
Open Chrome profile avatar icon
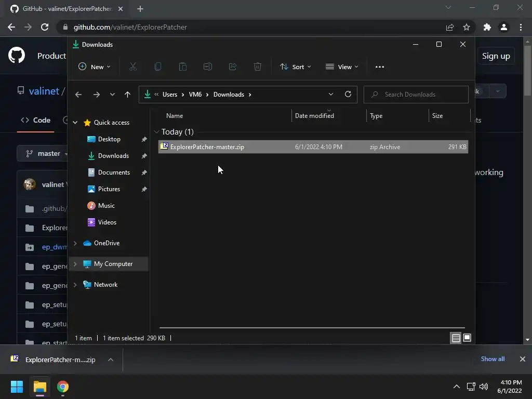coord(504,27)
